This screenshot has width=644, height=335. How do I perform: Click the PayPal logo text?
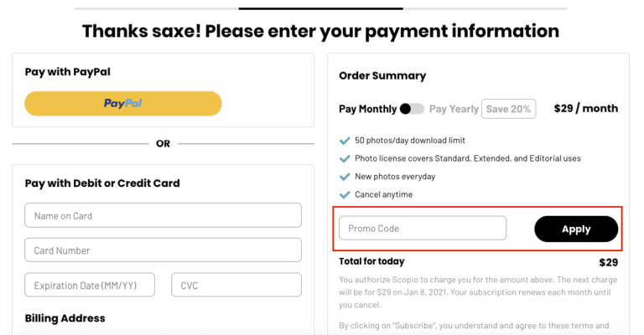[x=123, y=103]
